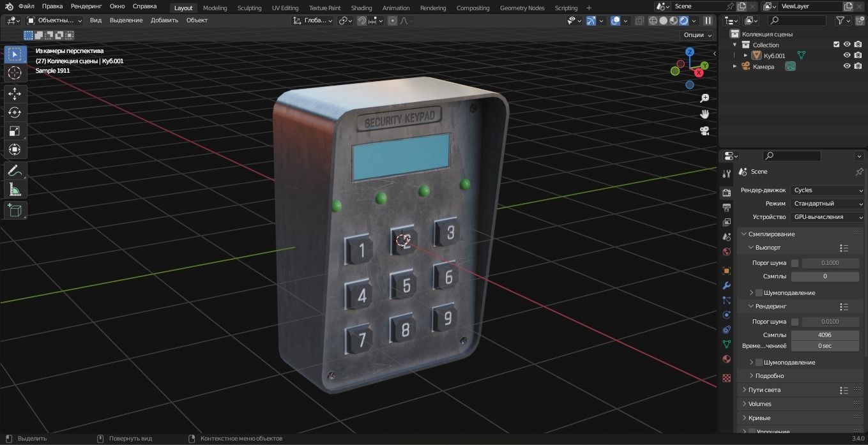Image resolution: width=868 pixels, height=445 pixels.
Task: Open the View Layer properties tab
Action: 726,222
